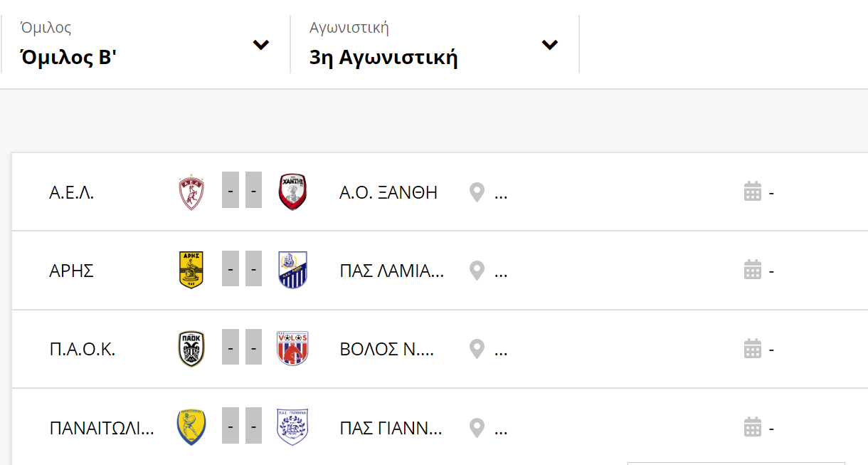Screen dimensions: 868x465
Task: Expand the 3η Αγωνιστική matchday dropdown
Action: pos(435,44)
